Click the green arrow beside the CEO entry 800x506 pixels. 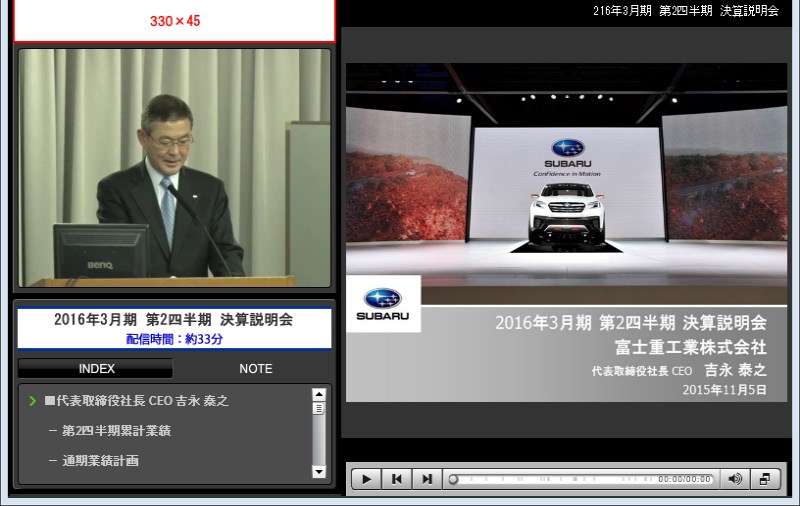[x=33, y=401]
